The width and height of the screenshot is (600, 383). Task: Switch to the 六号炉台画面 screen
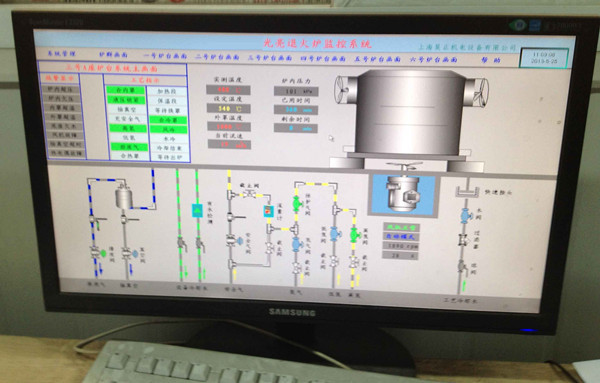pyautogui.click(x=434, y=60)
